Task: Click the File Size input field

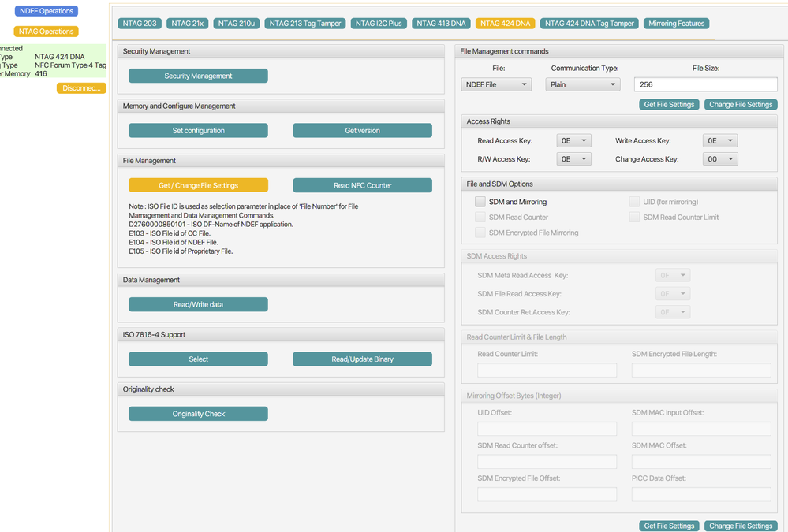Action: pos(706,84)
